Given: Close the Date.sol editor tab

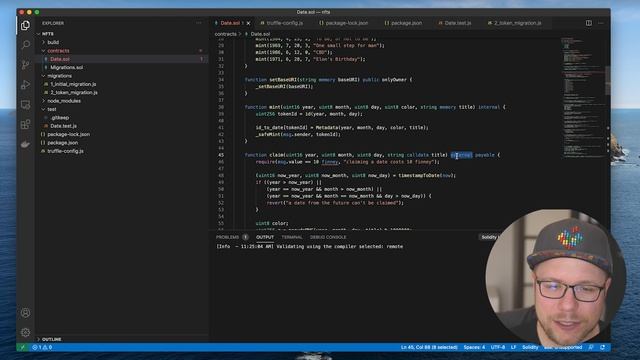Looking at the screenshot, I should [x=248, y=23].
